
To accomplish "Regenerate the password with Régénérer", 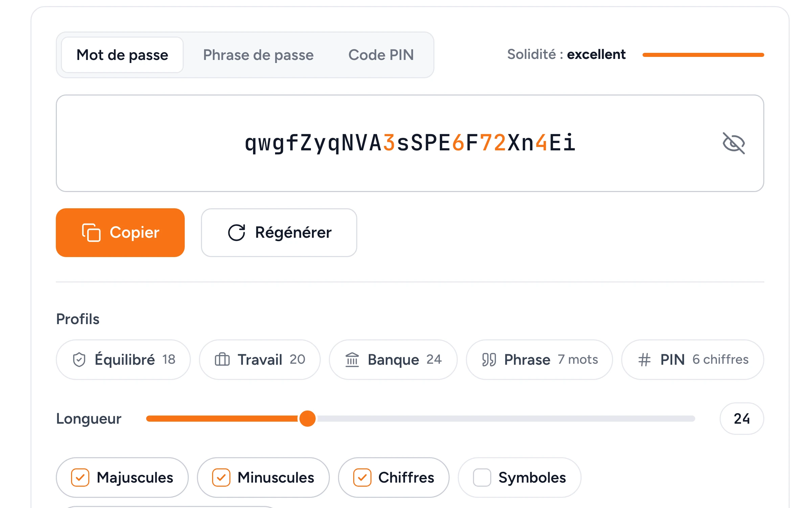I will tap(279, 233).
